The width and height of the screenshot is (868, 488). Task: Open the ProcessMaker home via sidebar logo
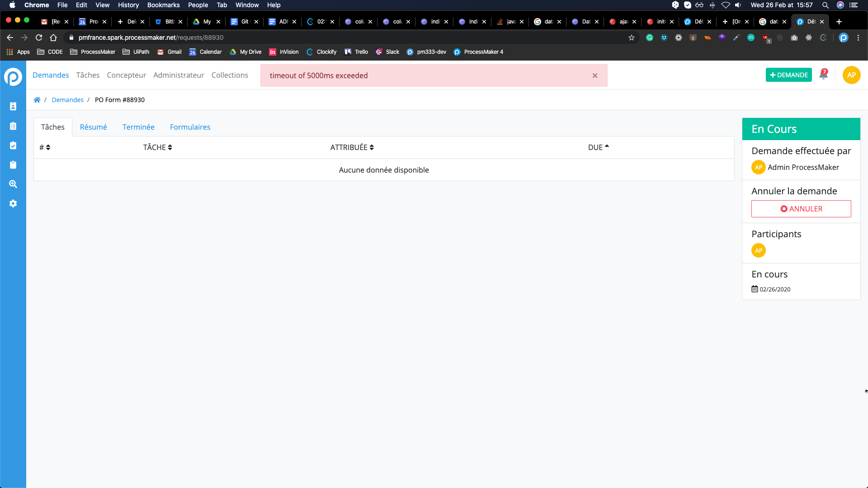(13, 77)
